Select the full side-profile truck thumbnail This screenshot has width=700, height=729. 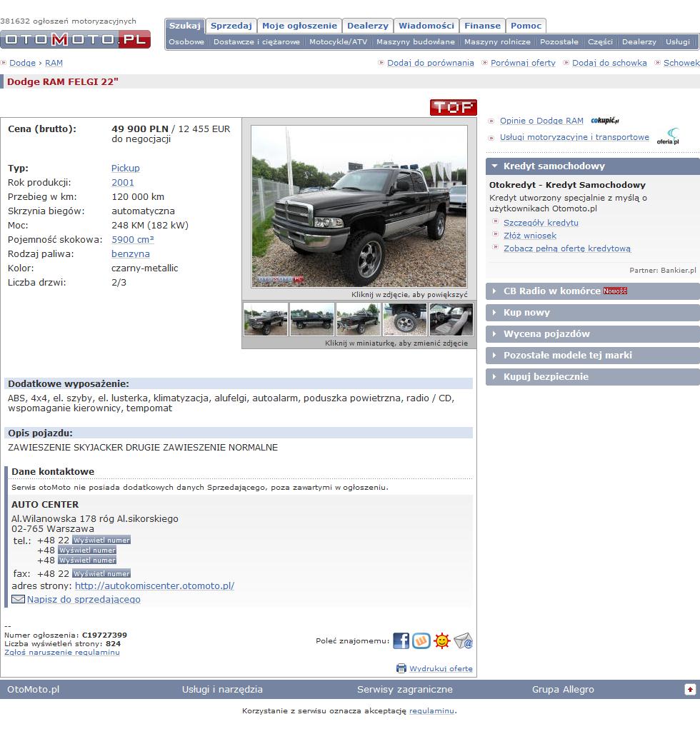click(311, 319)
